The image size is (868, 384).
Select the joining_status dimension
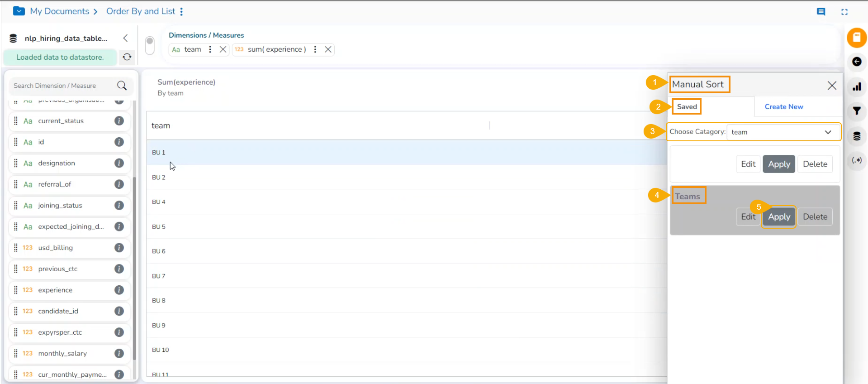(70, 206)
